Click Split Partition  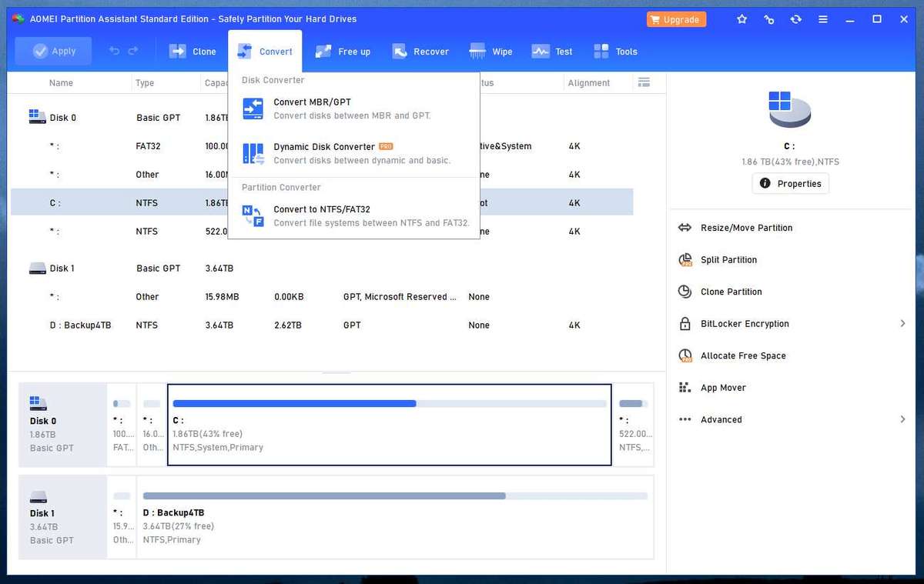click(x=728, y=260)
